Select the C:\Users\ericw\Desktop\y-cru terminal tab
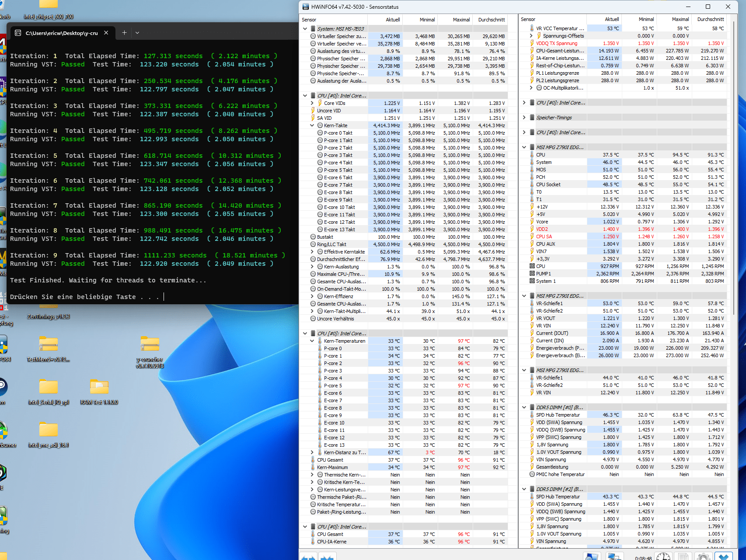Screen dimensions: 746x560 coord(62,33)
